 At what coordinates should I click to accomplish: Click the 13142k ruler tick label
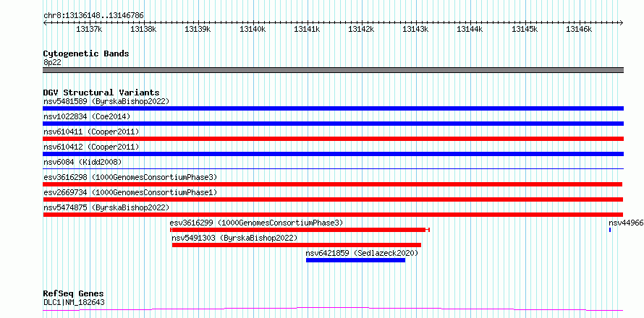tap(361, 29)
